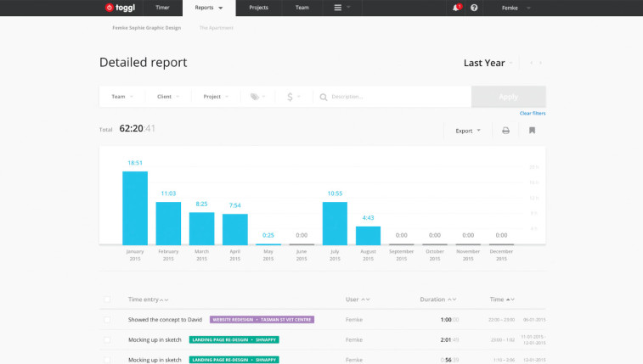Check the select-all time entries checkbox

(107, 300)
